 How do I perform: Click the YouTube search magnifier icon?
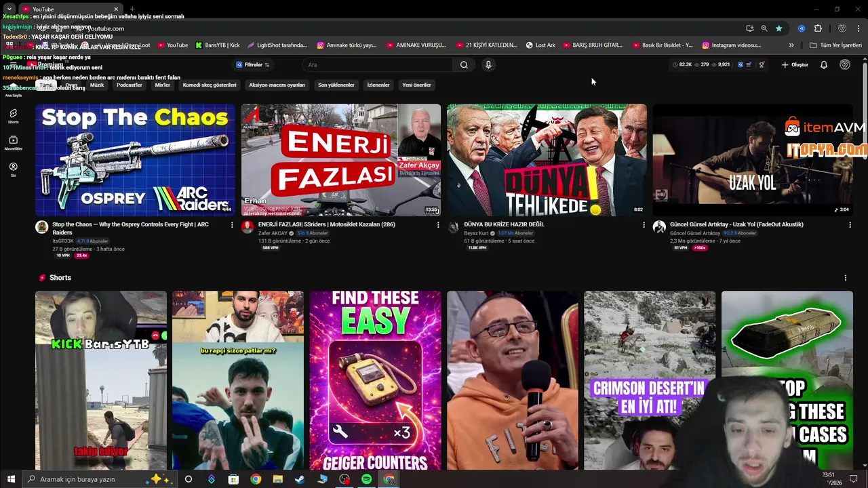point(464,65)
